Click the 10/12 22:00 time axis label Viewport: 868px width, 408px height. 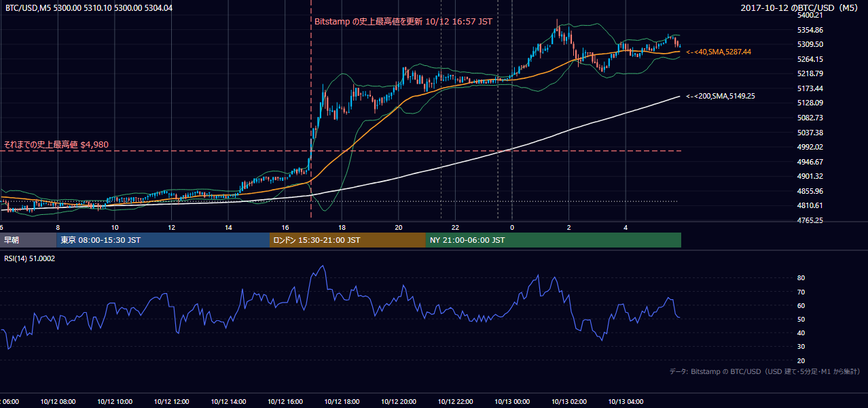(x=456, y=401)
